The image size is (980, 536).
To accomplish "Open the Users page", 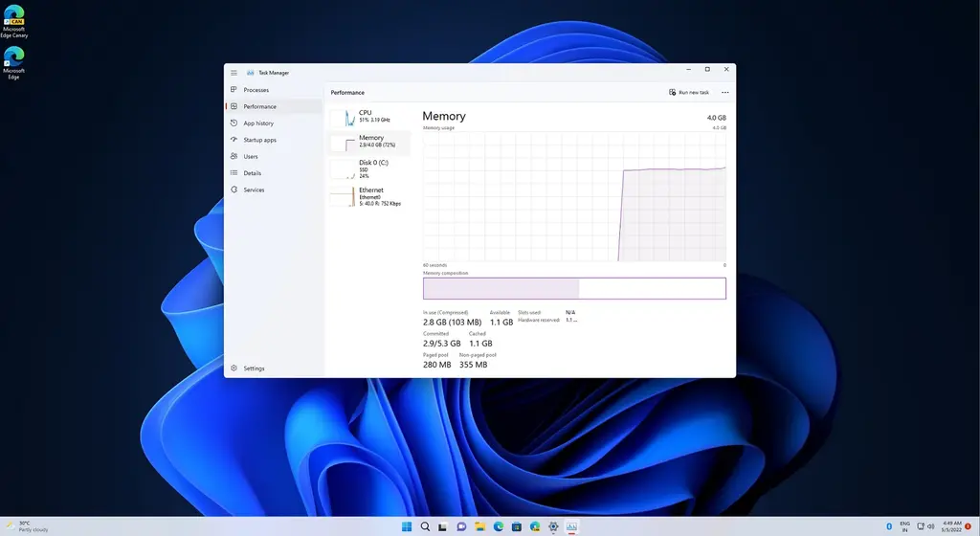I will tap(251, 156).
